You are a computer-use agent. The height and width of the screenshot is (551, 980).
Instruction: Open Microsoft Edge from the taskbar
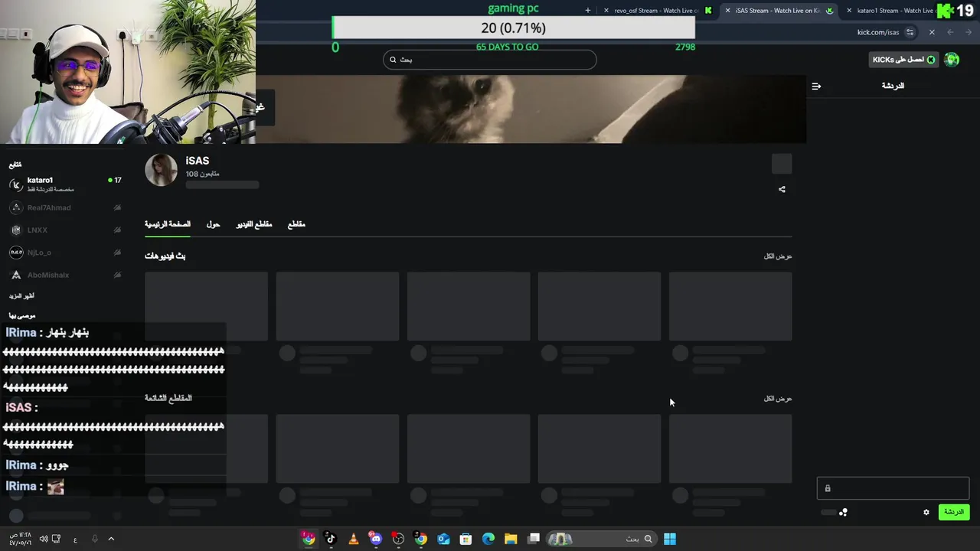488,539
